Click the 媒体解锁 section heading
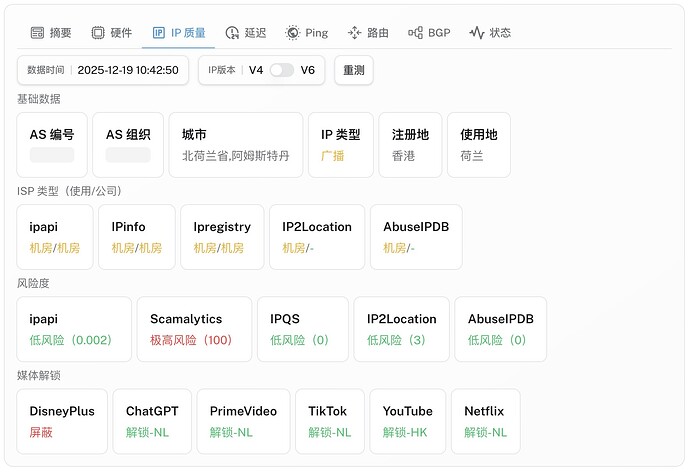 click(39, 375)
